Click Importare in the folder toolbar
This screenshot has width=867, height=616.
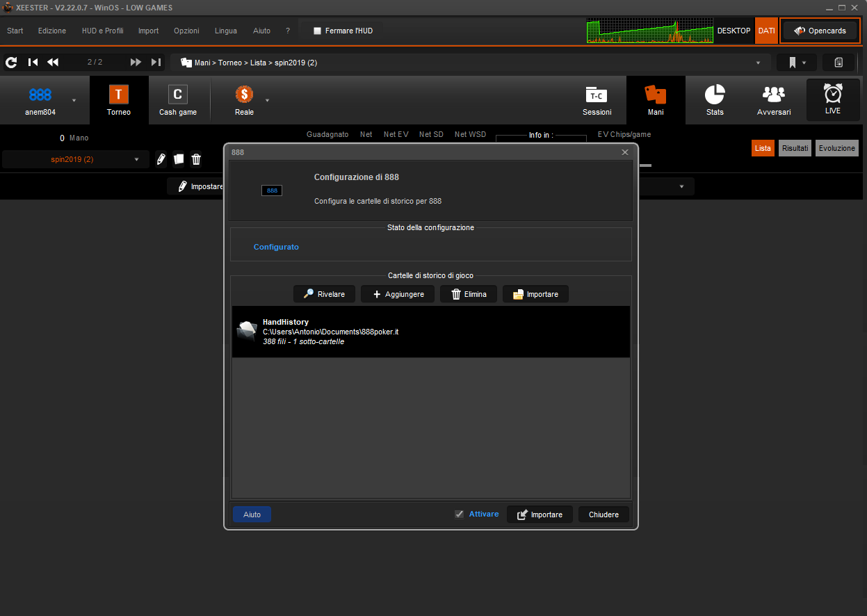[x=535, y=294]
